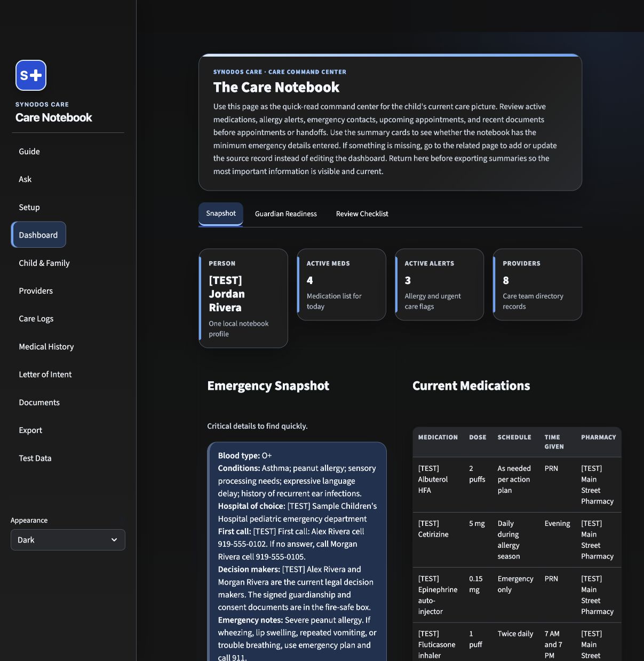Select Test Data in the sidebar
This screenshot has height=661, width=644.
click(x=35, y=458)
